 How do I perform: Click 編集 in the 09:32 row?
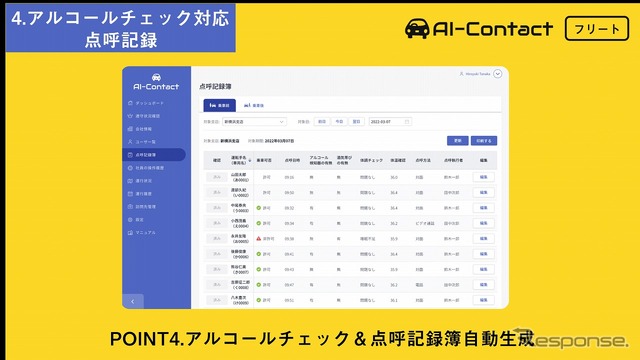pos(484,208)
